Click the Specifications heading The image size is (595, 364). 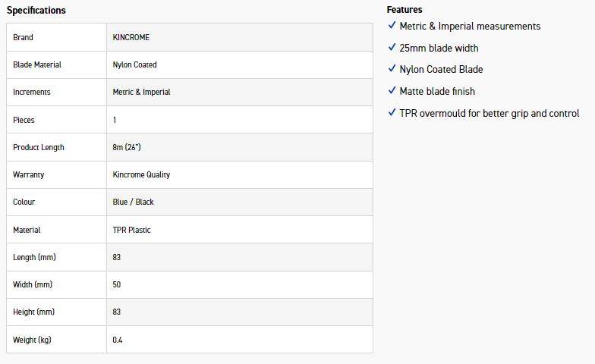[x=36, y=11]
